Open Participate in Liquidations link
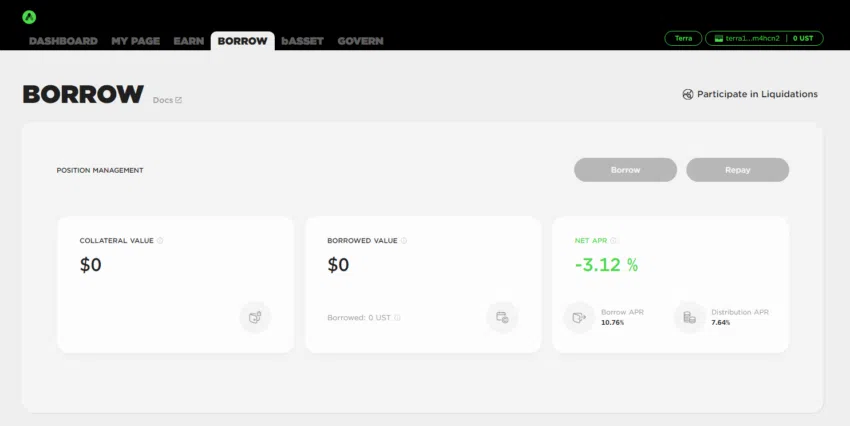The height and width of the screenshot is (426, 850). [x=750, y=94]
